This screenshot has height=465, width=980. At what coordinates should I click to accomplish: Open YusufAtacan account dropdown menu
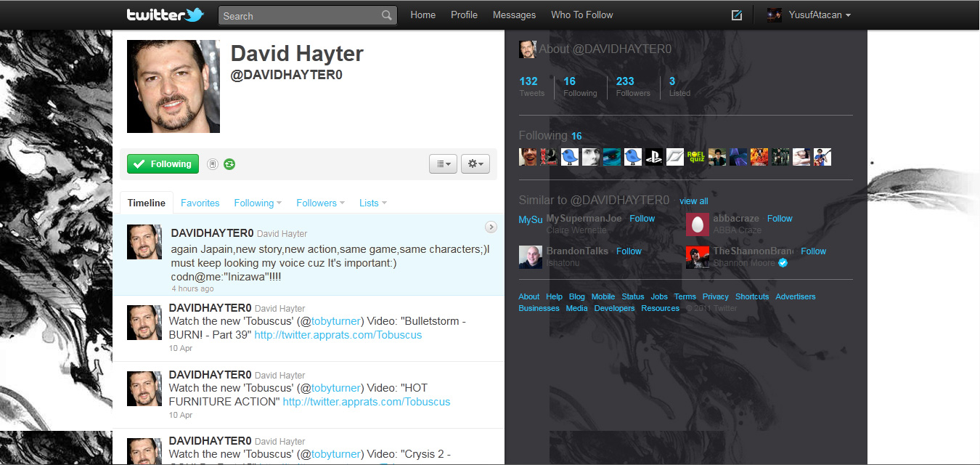click(820, 15)
